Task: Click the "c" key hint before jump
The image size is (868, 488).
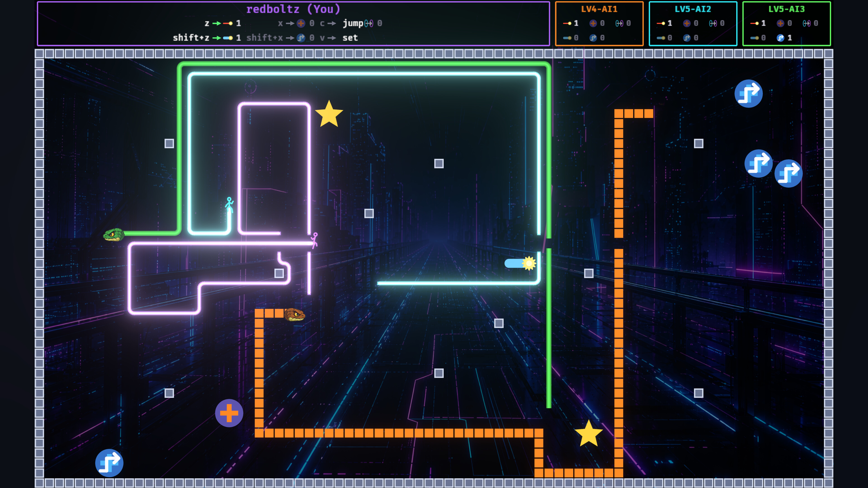Action: click(322, 23)
